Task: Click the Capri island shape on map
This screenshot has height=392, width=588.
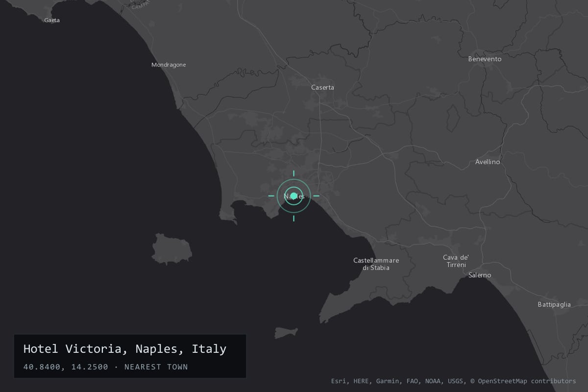Action: 286,333
